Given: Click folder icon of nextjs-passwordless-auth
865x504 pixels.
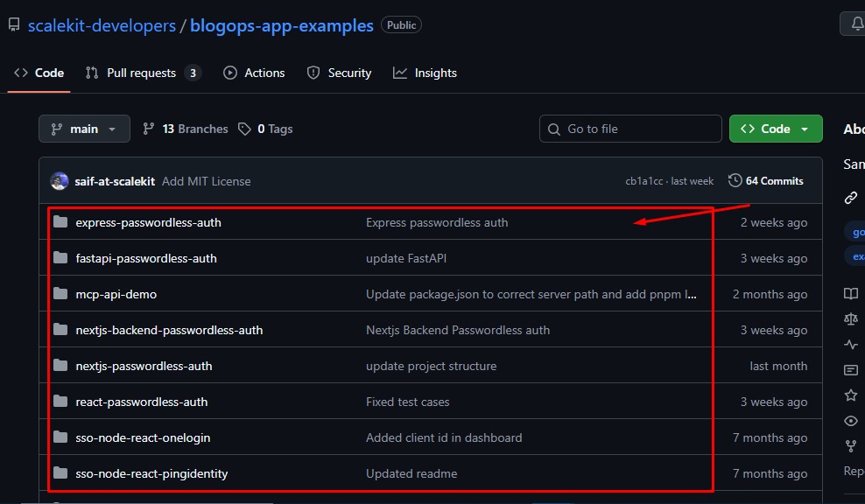Looking at the screenshot, I should pos(60,365).
